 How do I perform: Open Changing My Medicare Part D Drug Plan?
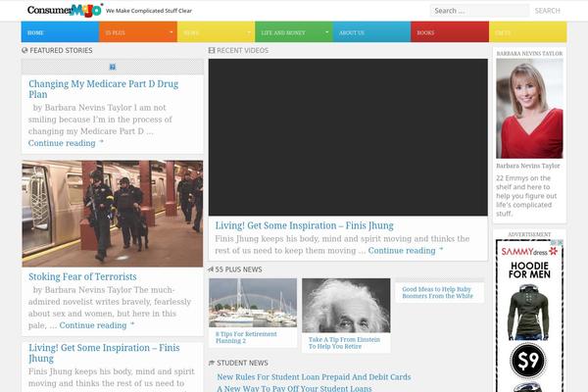click(104, 89)
